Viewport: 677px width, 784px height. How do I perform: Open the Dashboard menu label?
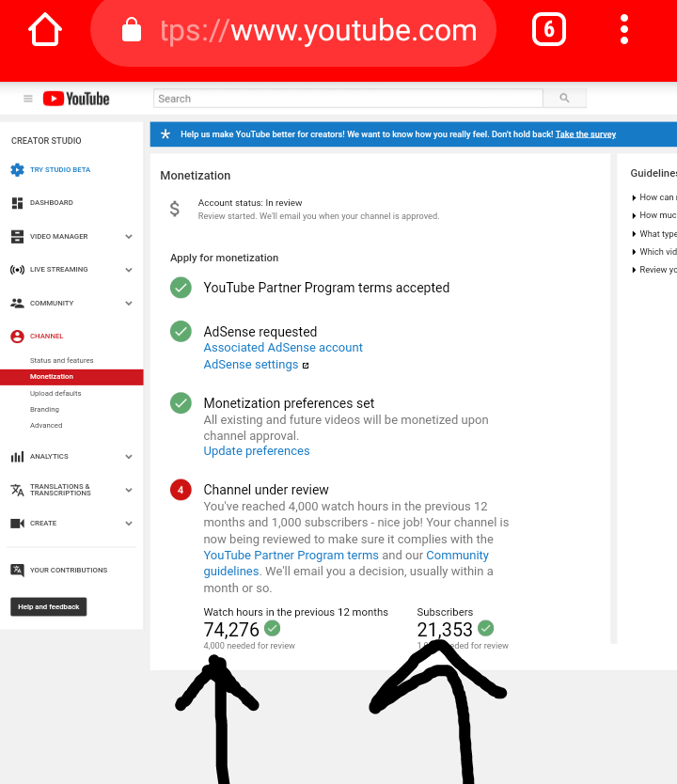click(x=52, y=202)
